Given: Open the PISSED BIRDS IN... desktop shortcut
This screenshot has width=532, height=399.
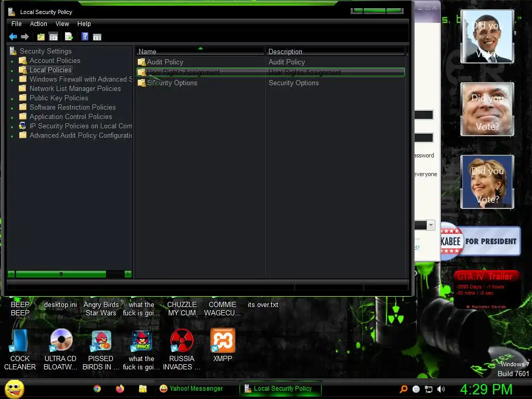Looking at the screenshot, I should click(x=101, y=350).
